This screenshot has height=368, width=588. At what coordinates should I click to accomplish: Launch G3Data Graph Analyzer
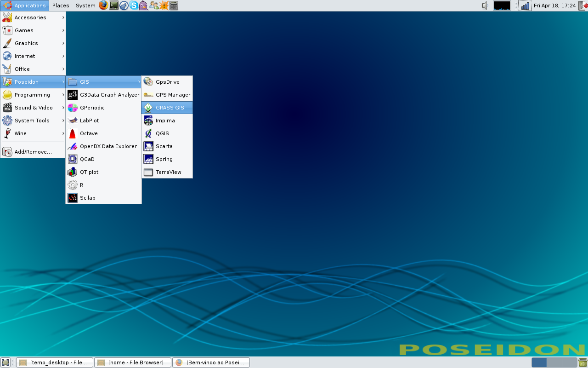tap(104, 95)
